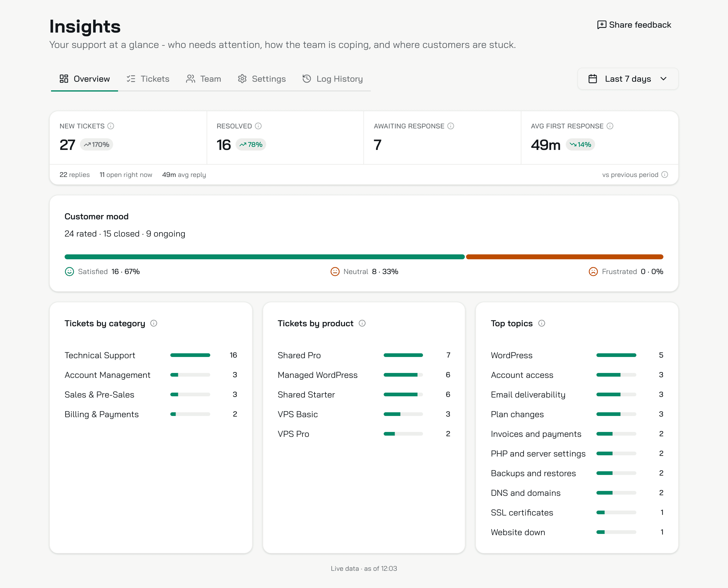
Task: Select the Managed WordPress product label
Action: click(318, 375)
